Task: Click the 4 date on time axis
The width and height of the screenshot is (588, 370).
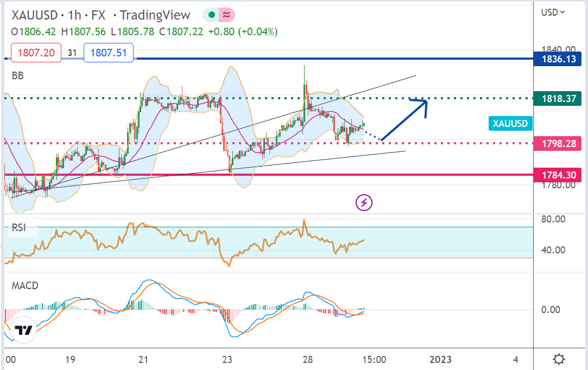Action: [516, 360]
